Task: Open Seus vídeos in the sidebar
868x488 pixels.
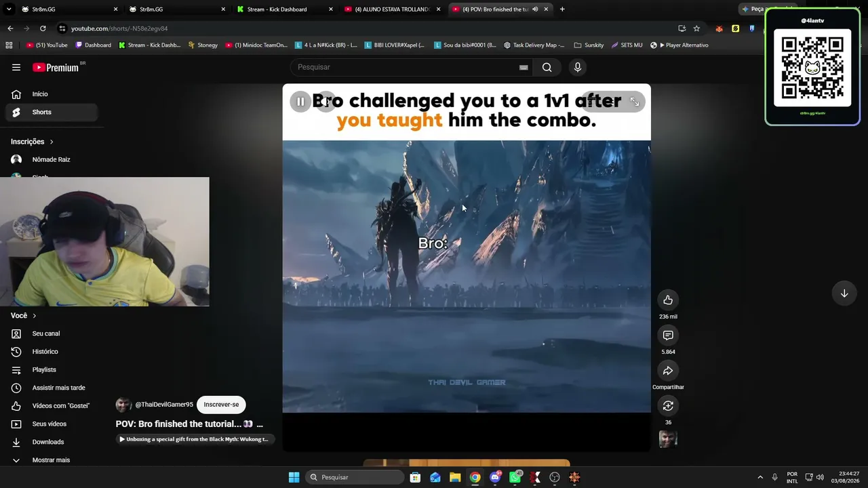Action: (x=52, y=424)
